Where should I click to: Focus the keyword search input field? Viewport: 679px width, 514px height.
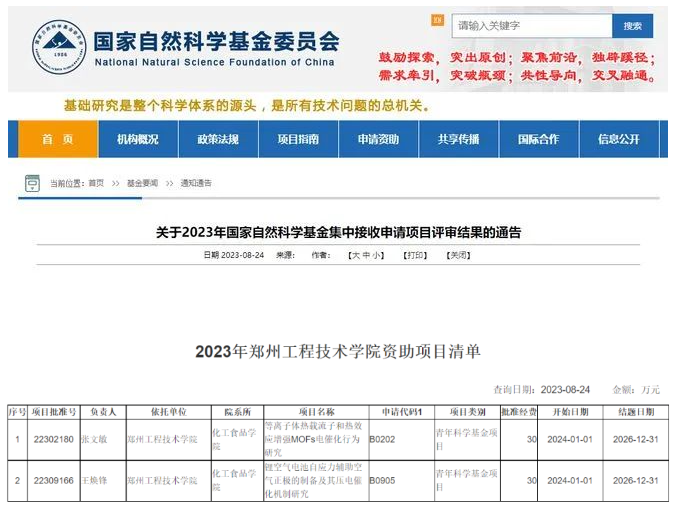[x=532, y=26]
